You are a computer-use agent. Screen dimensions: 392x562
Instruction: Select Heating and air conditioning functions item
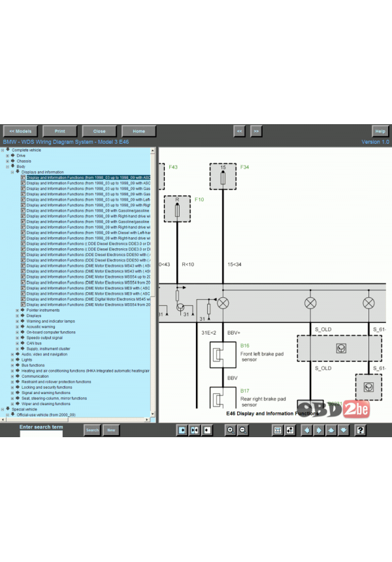pyautogui.click(x=86, y=371)
